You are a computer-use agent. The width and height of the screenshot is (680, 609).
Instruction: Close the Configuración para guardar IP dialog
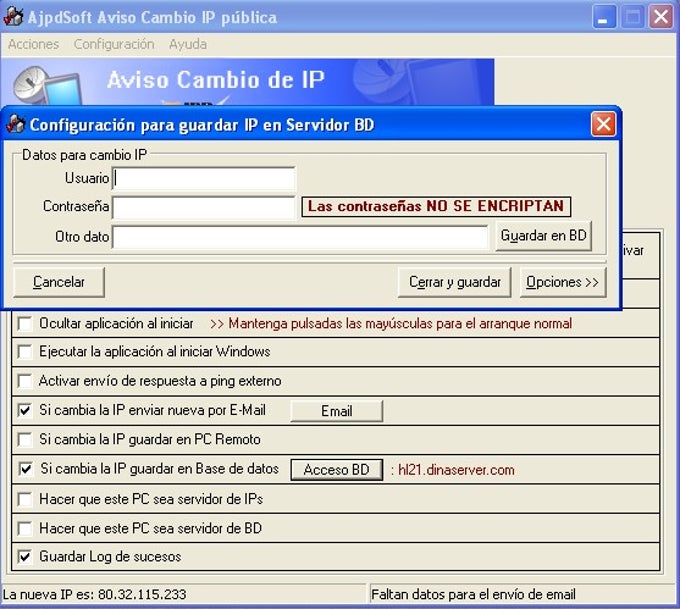603,124
